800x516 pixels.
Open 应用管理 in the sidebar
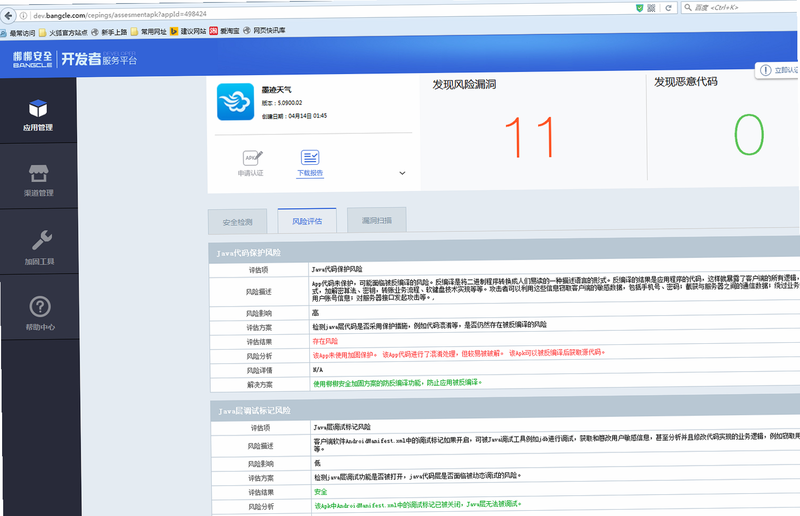[x=38, y=115]
